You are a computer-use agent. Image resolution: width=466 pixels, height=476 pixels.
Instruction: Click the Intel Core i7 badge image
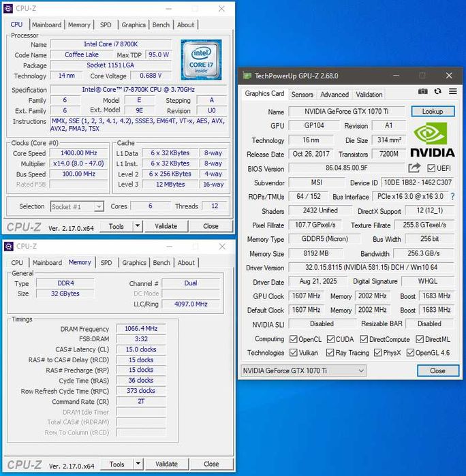point(201,60)
